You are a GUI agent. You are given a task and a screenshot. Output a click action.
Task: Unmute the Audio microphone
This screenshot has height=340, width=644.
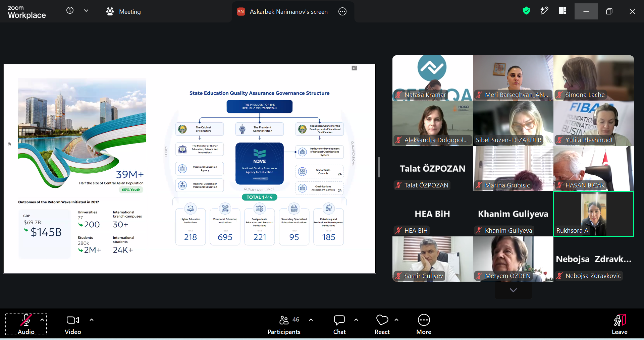pyautogui.click(x=26, y=324)
